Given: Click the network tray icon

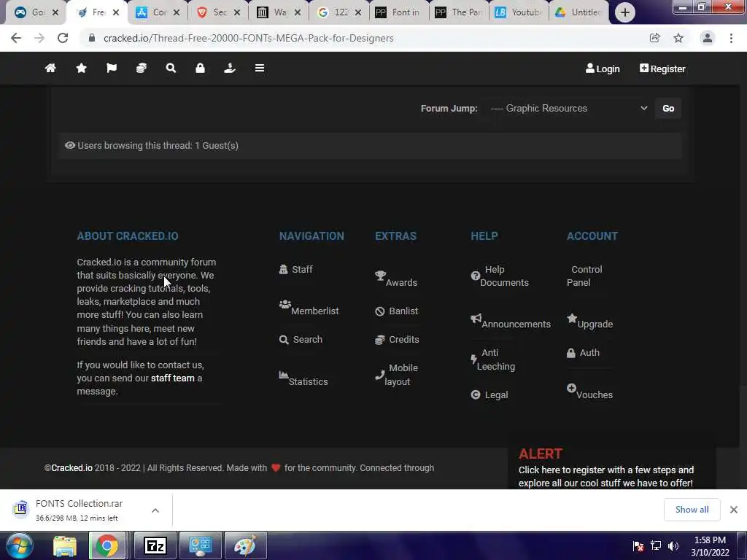Looking at the screenshot, I should (656, 545).
